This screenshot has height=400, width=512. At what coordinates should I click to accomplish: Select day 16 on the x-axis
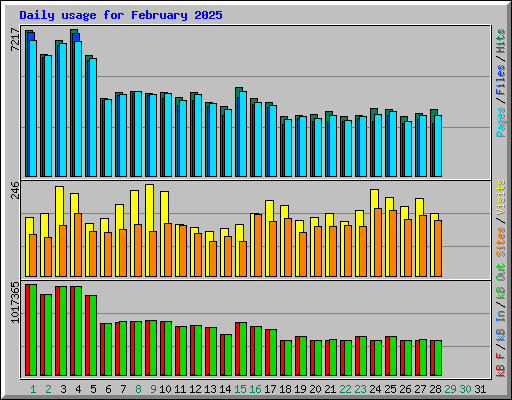tap(255, 389)
